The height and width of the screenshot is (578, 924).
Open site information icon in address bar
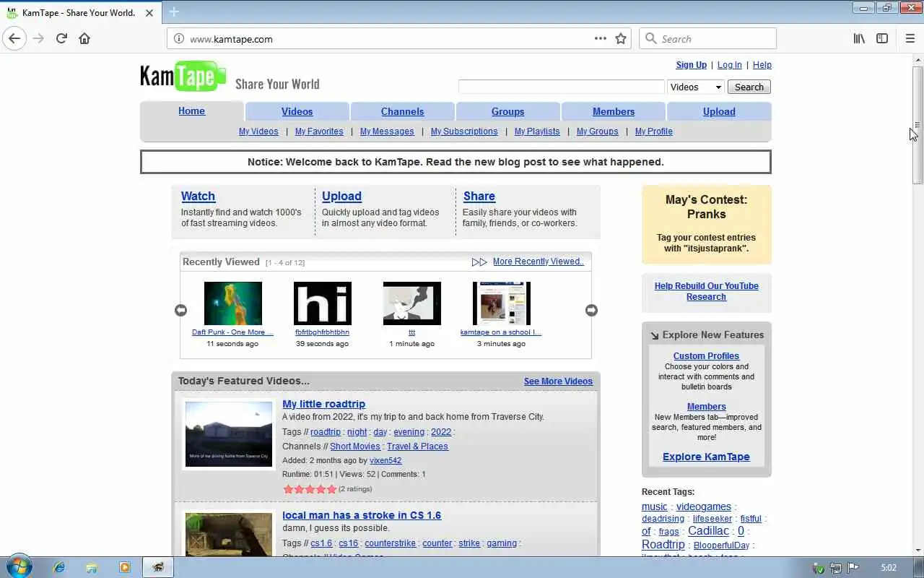click(178, 39)
